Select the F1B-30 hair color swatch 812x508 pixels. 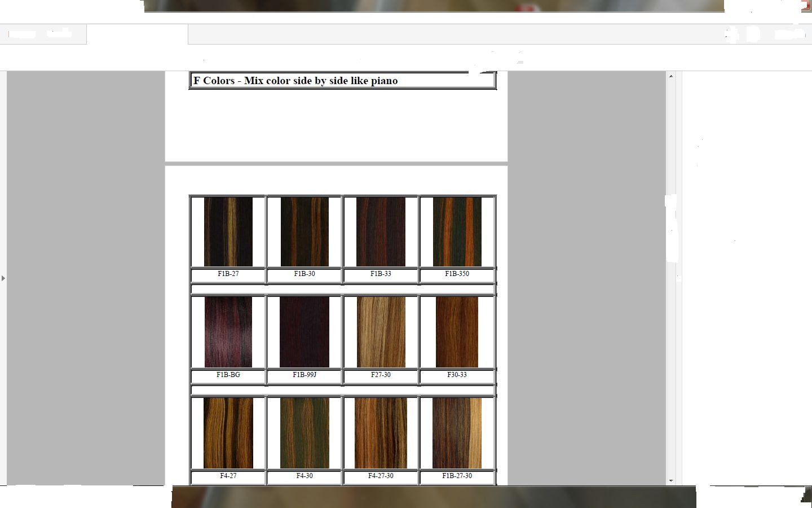[304, 231]
